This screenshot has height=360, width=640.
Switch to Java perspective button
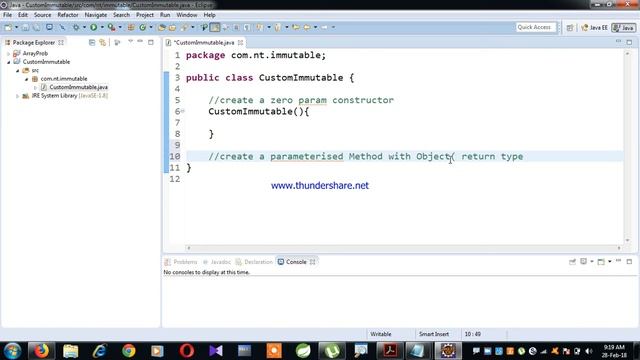(624, 28)
